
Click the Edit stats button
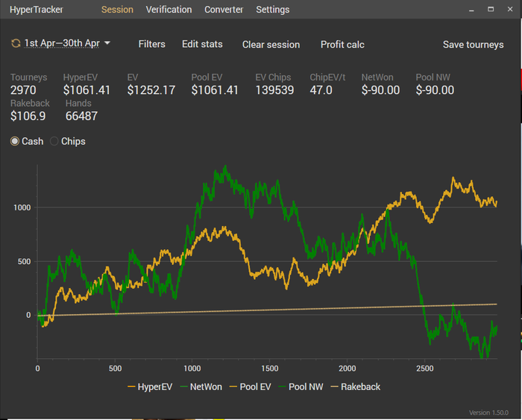pos(202,44)
